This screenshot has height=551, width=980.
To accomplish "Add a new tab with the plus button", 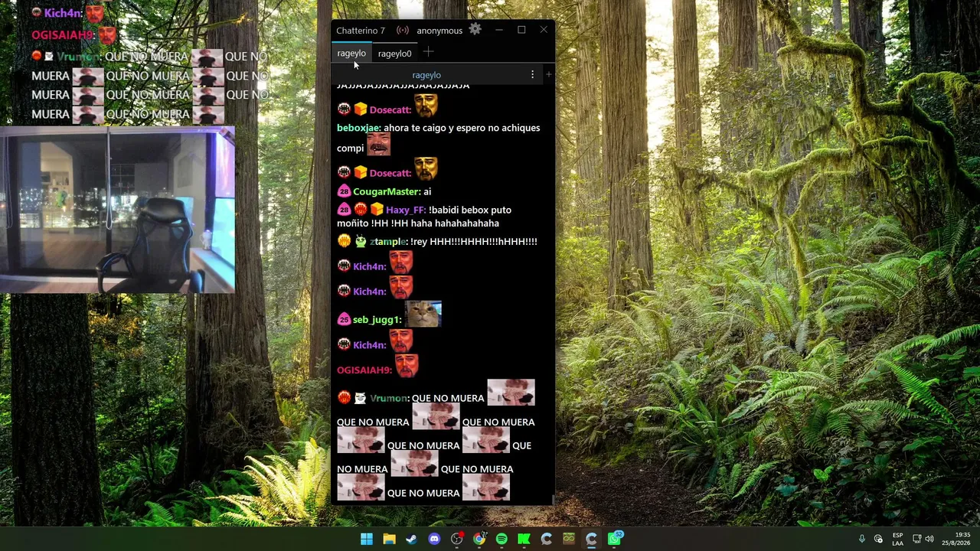I will tap(428, 52).
